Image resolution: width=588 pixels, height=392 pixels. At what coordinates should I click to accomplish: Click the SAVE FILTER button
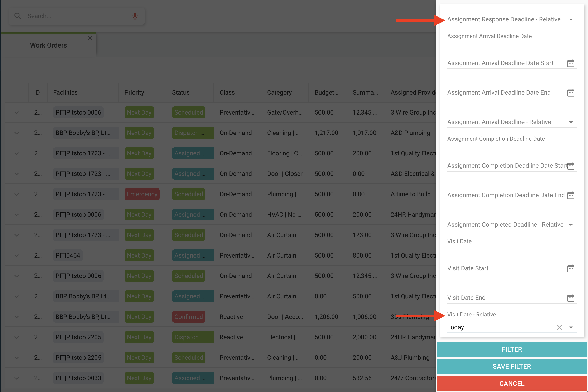pyautogui.click(x=511, y=366)
